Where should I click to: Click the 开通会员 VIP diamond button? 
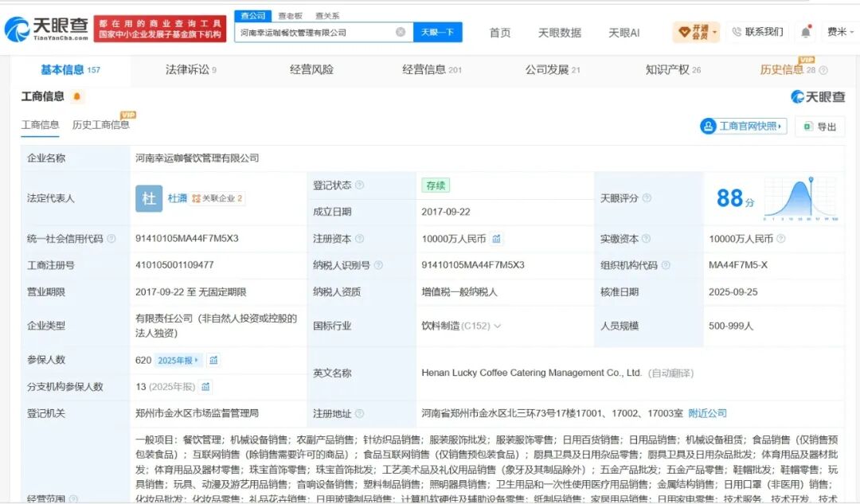[696, 33]
